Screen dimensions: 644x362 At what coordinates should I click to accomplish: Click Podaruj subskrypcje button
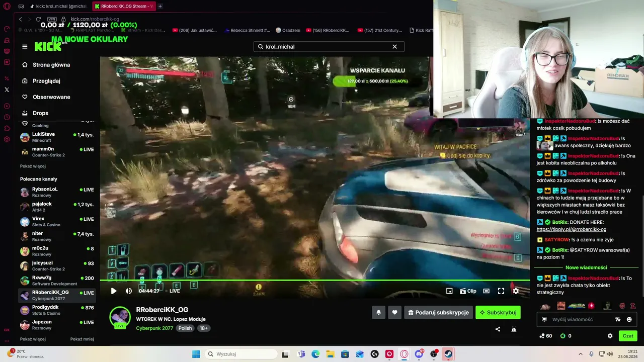438,312
